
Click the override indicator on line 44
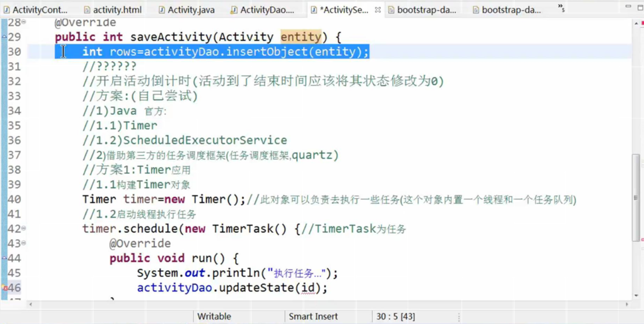coord(4,258)
